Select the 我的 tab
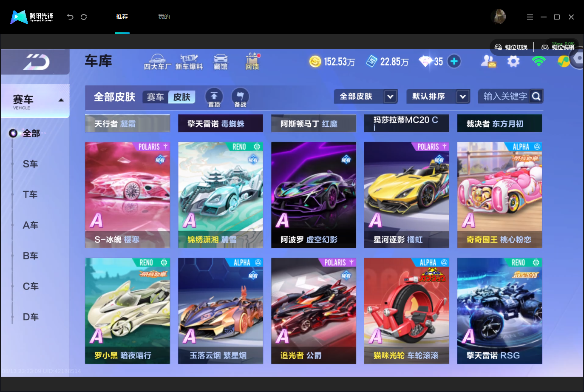 click(x=164, y=17)
